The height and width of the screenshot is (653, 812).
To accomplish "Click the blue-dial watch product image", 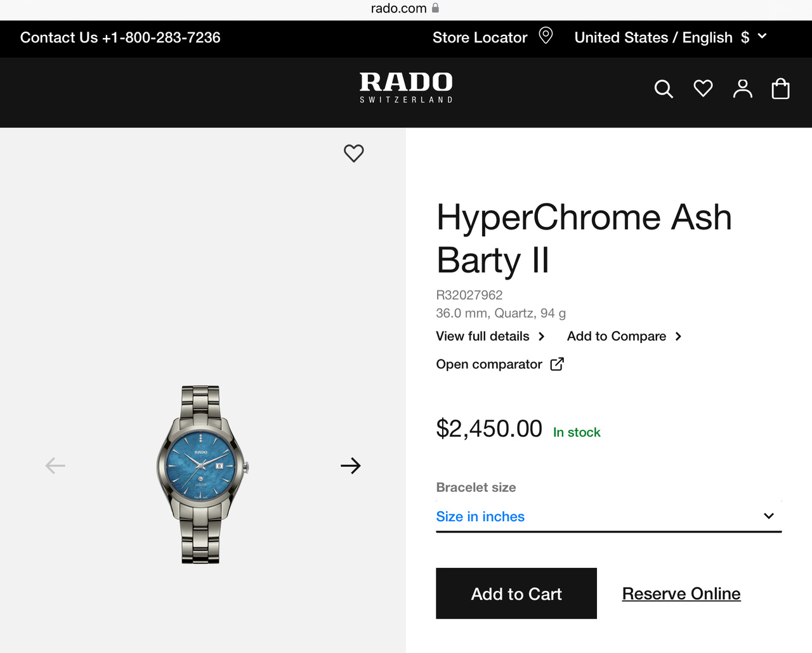I will (201, 474).
